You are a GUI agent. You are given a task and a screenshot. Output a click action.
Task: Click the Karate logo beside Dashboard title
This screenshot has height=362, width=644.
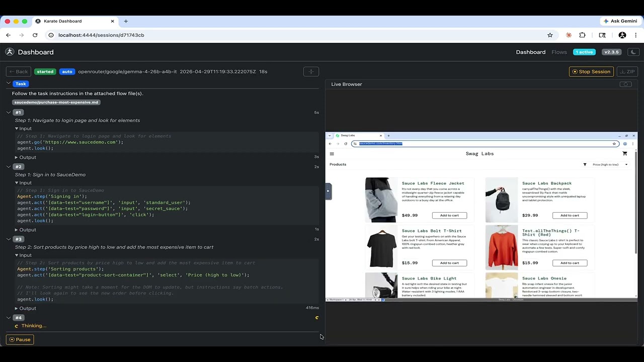click(10, 52)
